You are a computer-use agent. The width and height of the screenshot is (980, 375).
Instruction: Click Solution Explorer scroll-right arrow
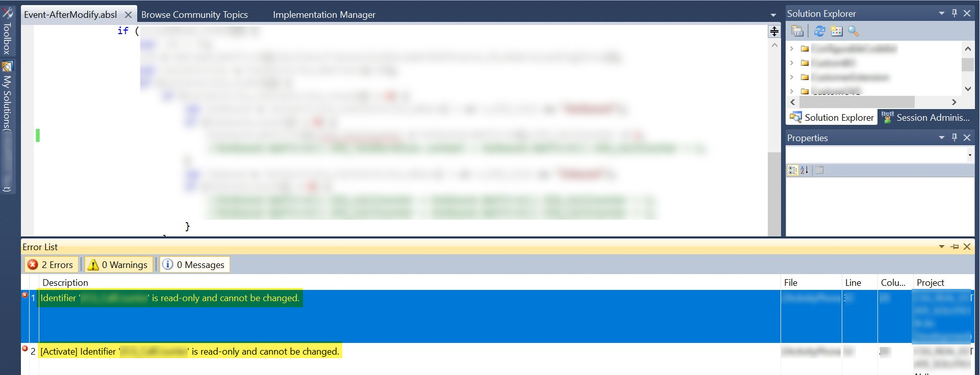(954, 102)
